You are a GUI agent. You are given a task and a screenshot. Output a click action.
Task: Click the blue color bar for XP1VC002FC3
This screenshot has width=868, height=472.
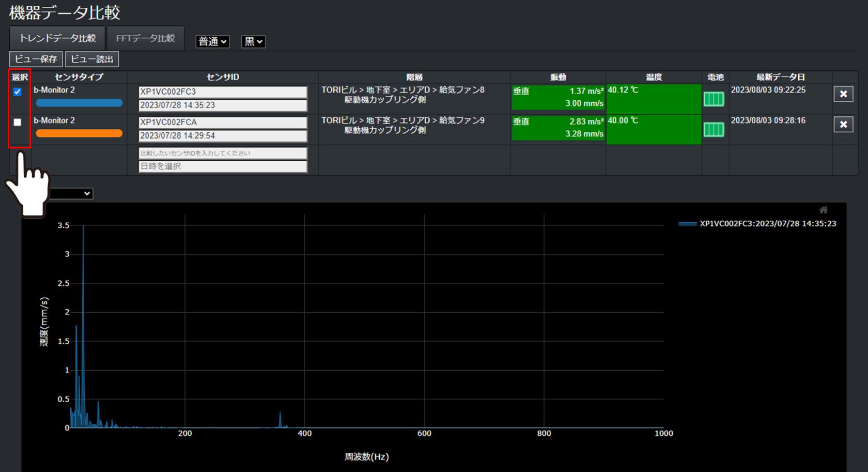79,103
